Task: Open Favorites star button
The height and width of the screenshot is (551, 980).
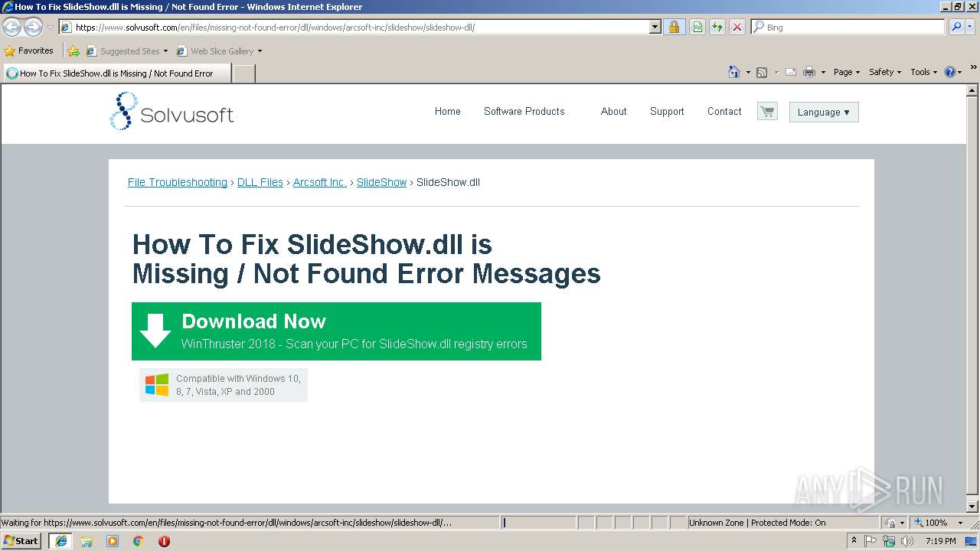Action: (x=29, y=51)
